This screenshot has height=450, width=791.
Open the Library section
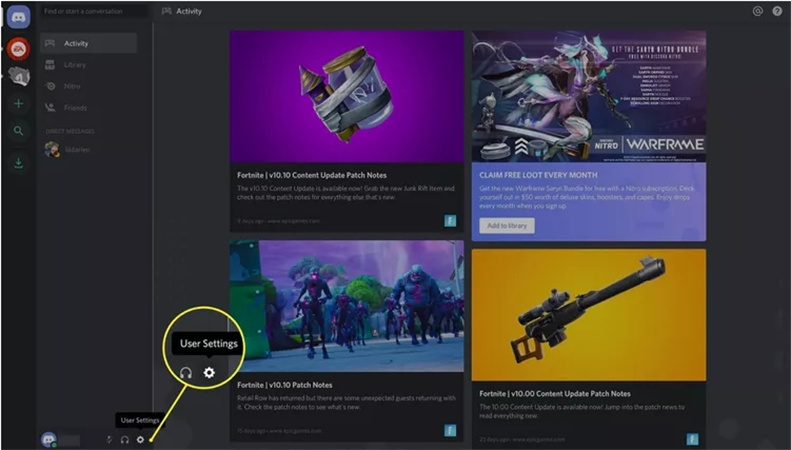(x=89, y=65)
